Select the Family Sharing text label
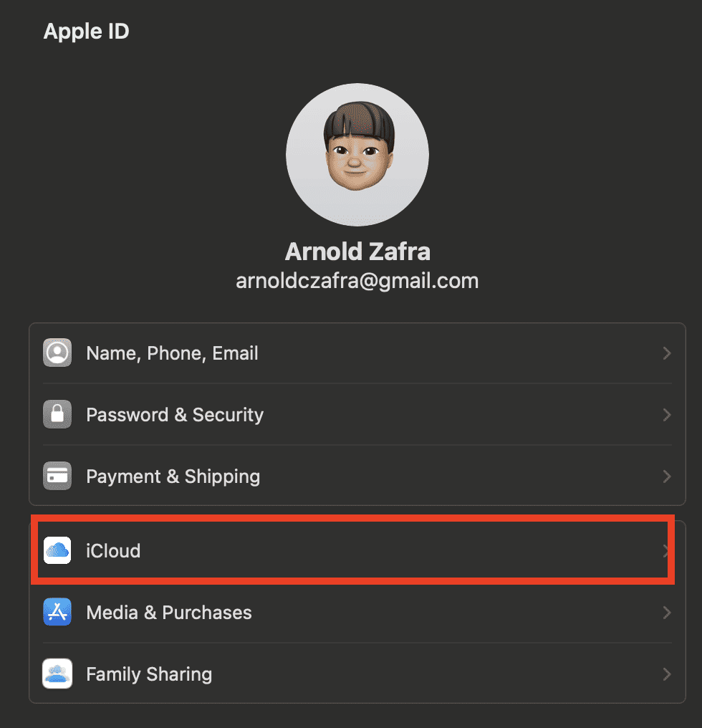 pos(149,674)
